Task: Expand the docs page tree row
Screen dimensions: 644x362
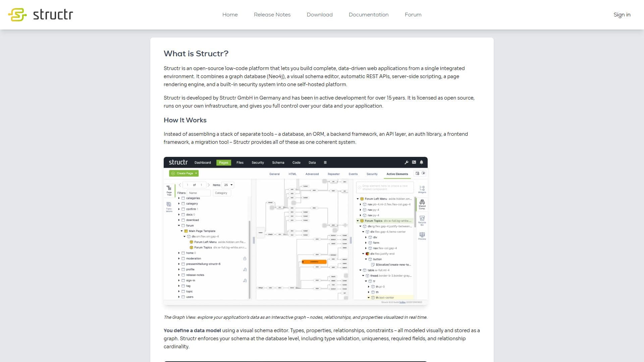Action: pos(179,215)
